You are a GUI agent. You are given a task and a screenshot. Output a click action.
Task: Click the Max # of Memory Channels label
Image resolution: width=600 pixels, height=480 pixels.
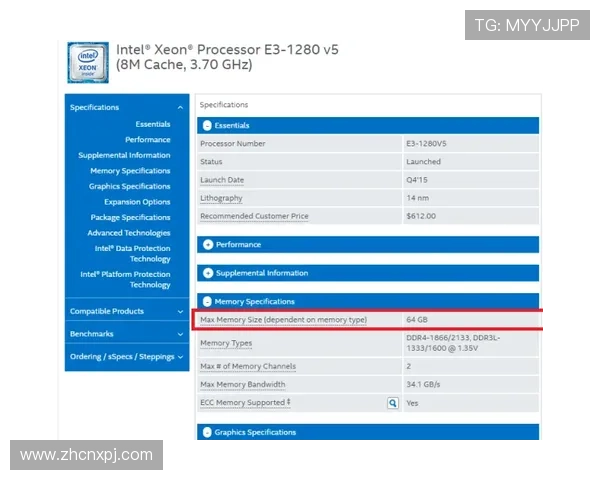[248, 366]
